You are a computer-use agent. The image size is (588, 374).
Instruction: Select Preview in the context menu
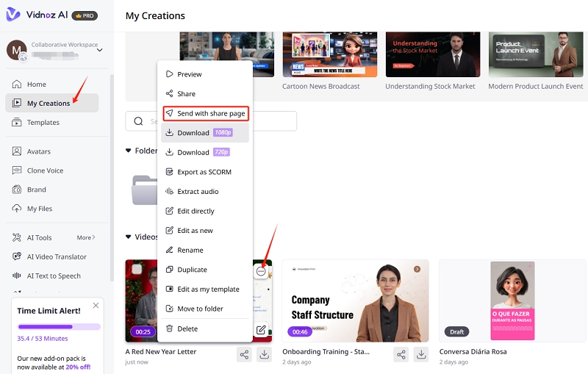click(x=205, y=74)
